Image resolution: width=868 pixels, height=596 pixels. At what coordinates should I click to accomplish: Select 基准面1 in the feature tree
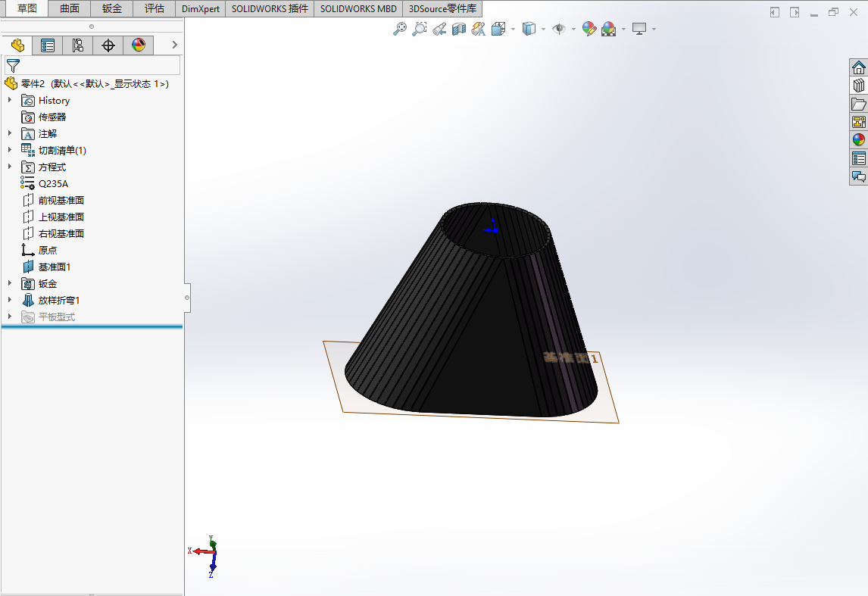pyautogui.click(x=55, y=267)
